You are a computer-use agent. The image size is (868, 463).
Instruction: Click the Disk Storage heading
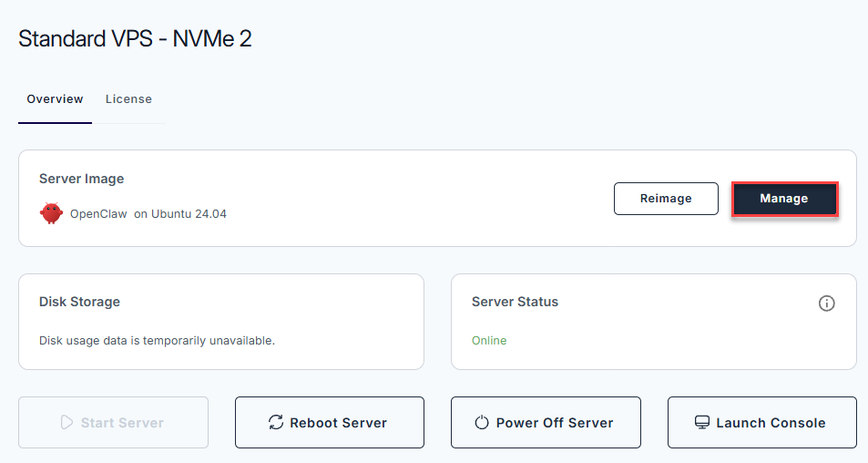point(79,302)
